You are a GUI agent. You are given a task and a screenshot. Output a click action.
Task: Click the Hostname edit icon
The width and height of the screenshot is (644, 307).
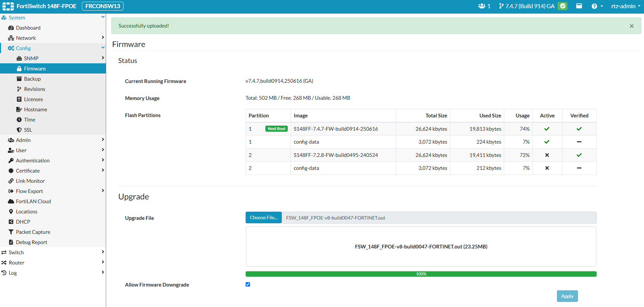(19, 110)
